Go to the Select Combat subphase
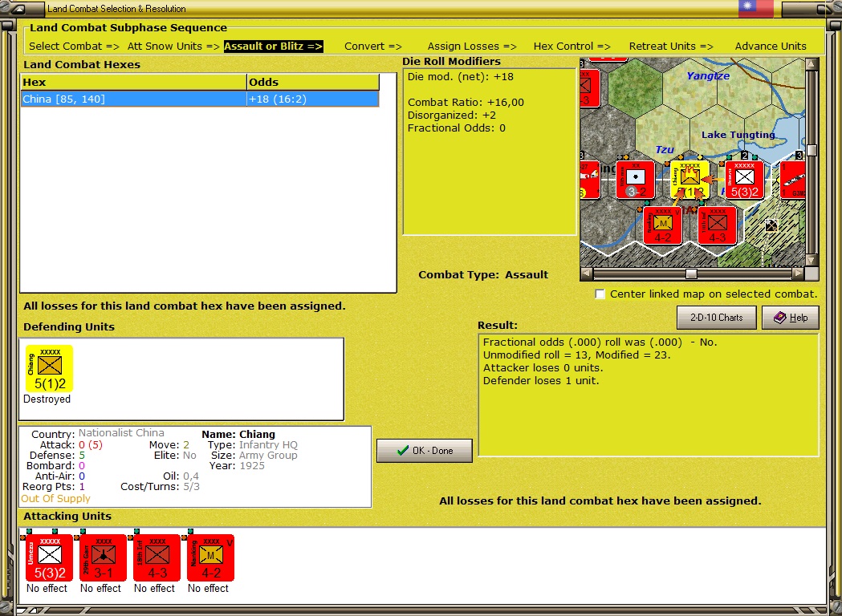 pos(74,47)
